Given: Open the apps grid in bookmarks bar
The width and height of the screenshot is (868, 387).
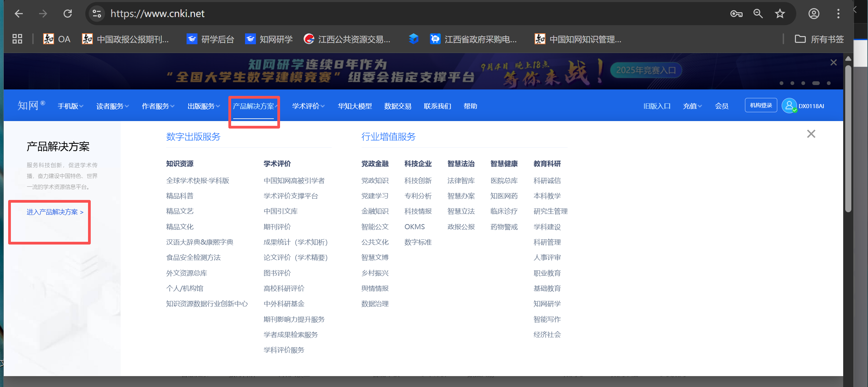Looking at the screenshot, I should (x=17, y=39).
